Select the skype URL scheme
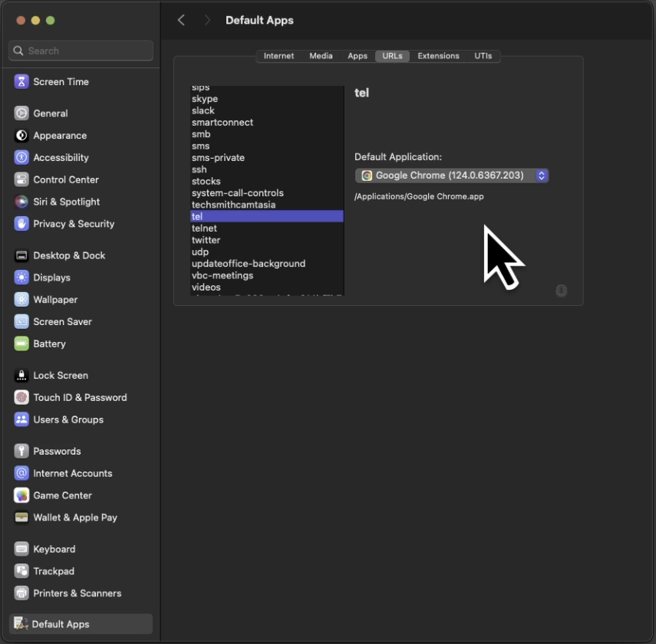This screenshot has height=644, width=656. 267,99
